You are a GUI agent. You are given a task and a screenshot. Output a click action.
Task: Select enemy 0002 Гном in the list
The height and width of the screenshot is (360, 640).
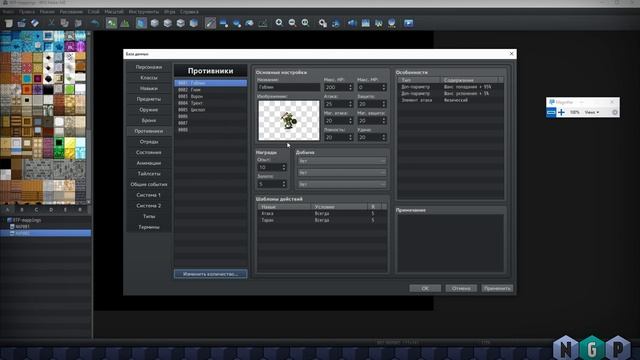pos(211,90)
